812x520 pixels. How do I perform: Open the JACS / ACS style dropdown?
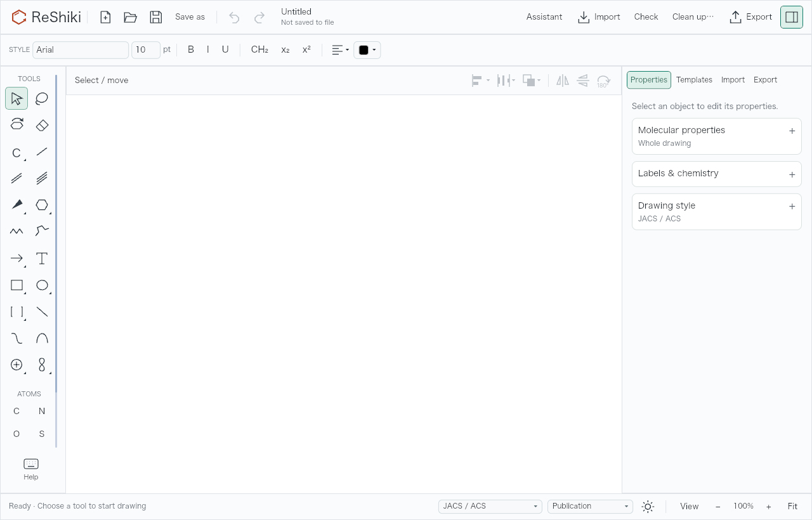[490, 506]
